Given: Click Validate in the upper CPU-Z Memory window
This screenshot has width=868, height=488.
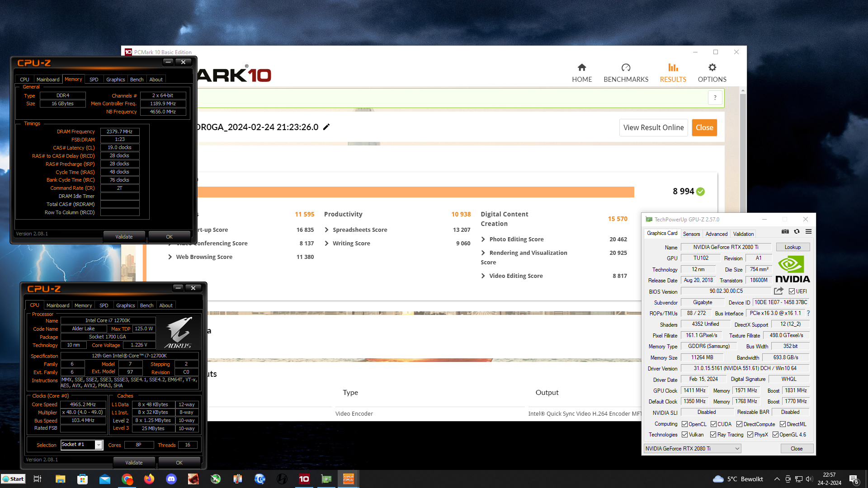Looking at the screenshot, I should point(124,237).
